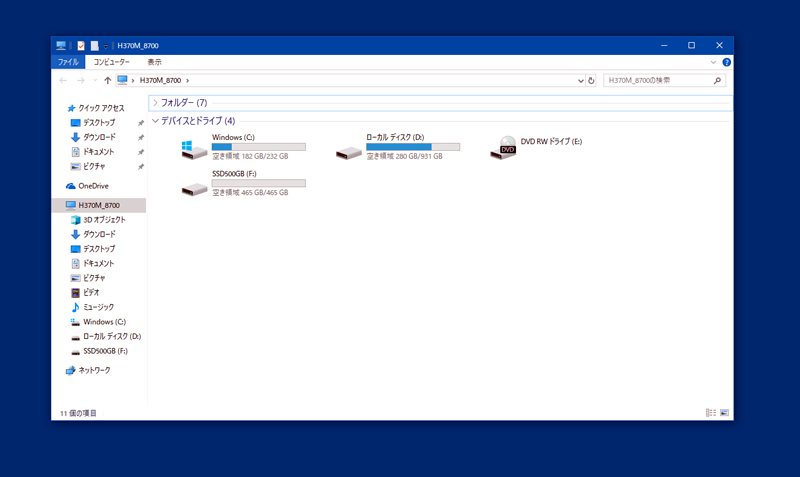
Task: Switch to the コンピューター ribbon tab
Action: click(111, 62)
